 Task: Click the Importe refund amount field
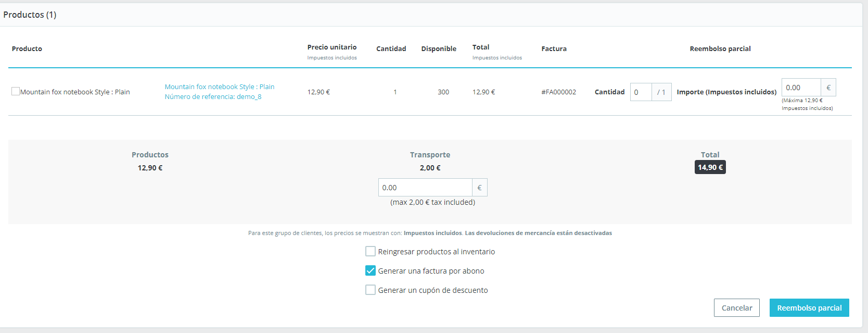[x=801, y=88]
